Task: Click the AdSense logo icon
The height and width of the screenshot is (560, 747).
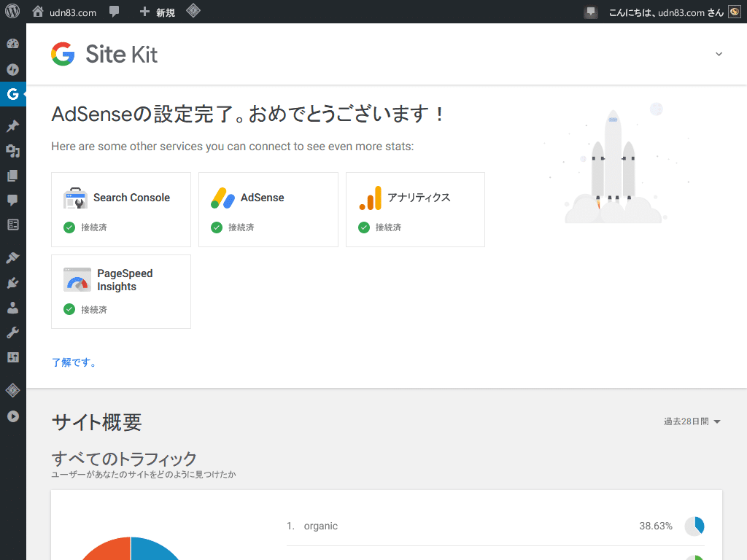Action: (x=222, y=198)
